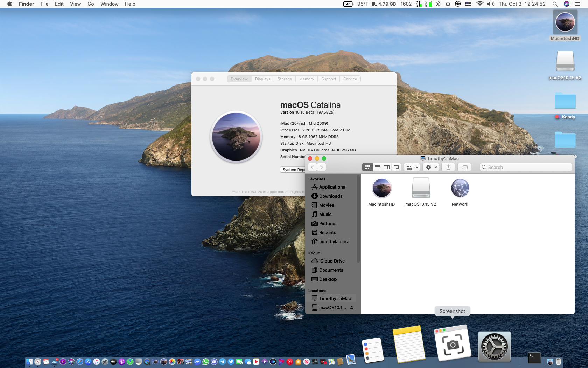Click the Edit Tags toolbar button

point(464,168)
